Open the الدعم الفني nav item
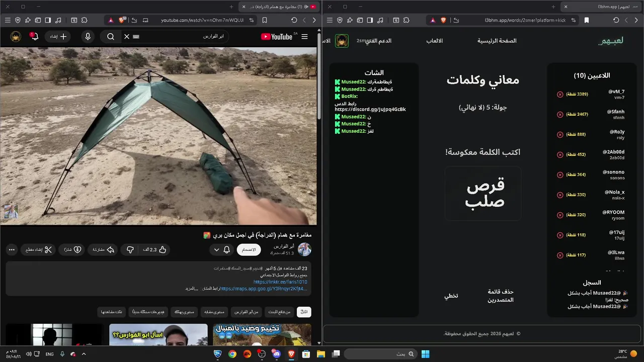Screen dimensions: 644x362 (379, 41)
